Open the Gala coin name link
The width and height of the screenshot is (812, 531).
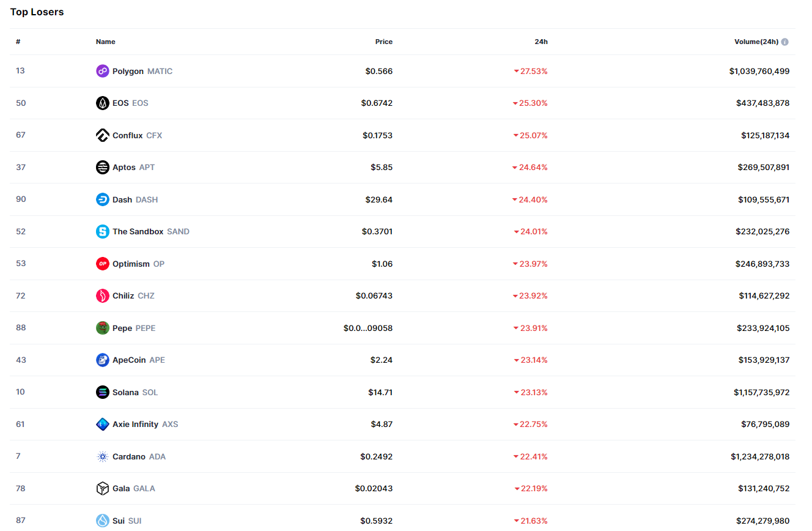coord(121,488)
